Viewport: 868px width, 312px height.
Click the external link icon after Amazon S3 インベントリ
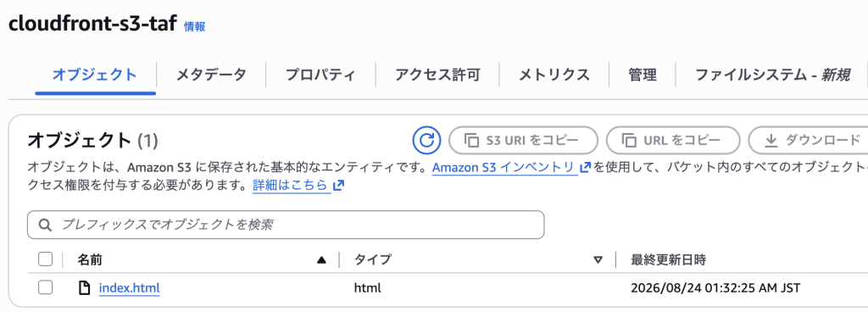tap(585, 168)
